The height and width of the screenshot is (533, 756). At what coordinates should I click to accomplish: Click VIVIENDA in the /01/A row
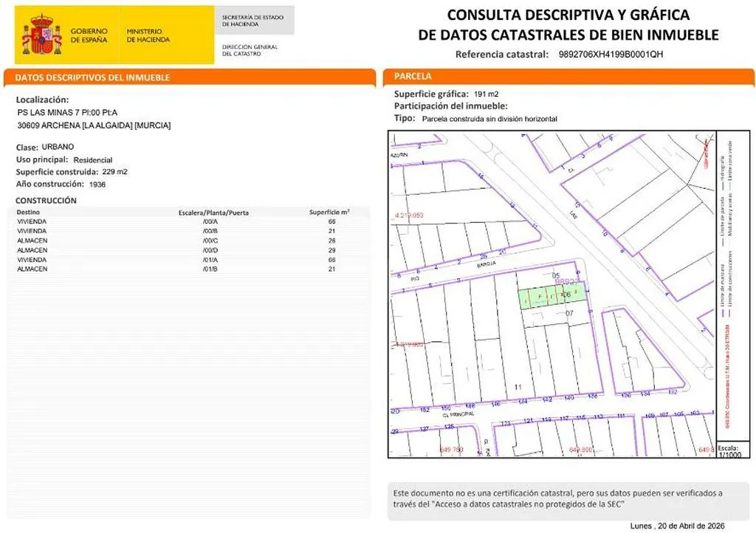click(32, 260)
